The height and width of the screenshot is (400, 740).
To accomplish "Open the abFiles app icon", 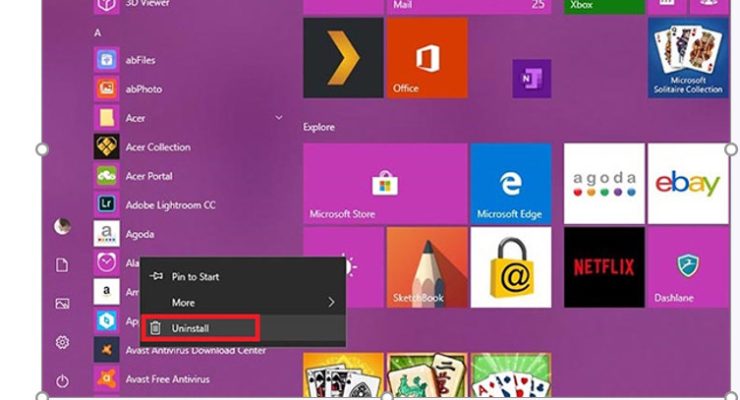I will tap(107, 60).
